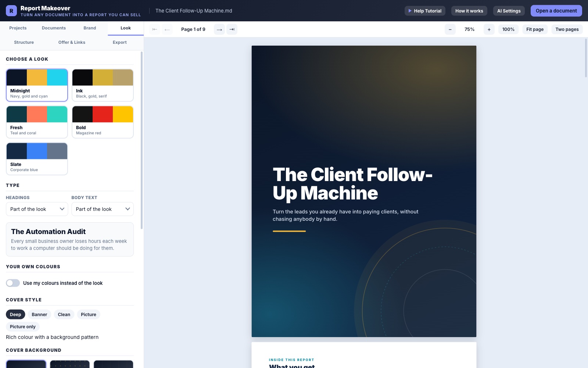The image size is (588, 368).
Task: Choose the Fresh teal and coral look
Action: [x=37, y=122]
